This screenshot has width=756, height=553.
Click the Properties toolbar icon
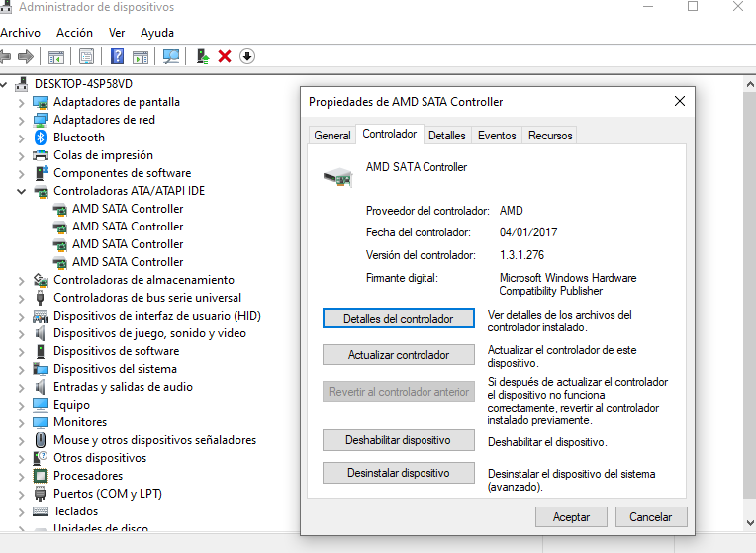[x=86, y=57]
